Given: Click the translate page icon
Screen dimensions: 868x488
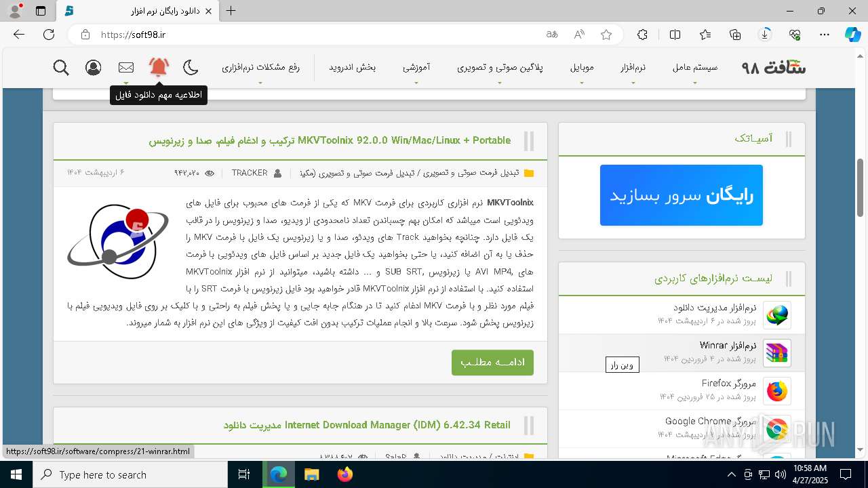Looking at the screenshot, I should click(552, 35).
